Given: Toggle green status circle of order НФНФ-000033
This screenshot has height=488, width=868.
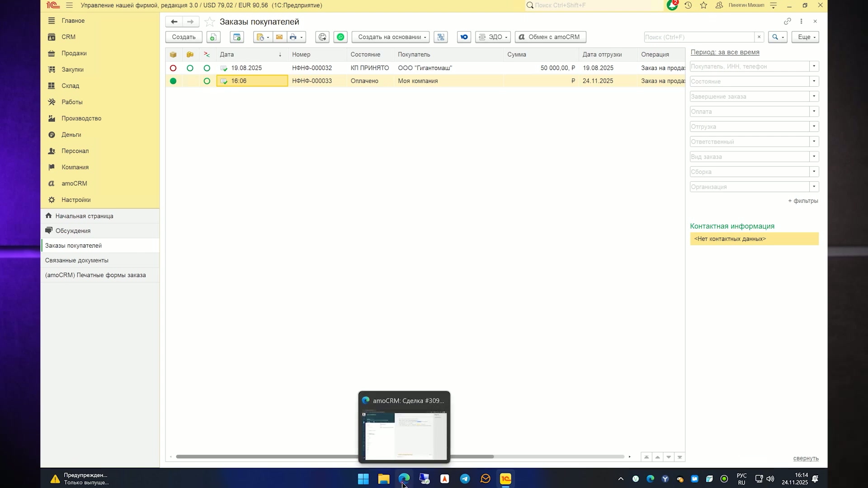Looking at the screenshot, I should (173, 81).
